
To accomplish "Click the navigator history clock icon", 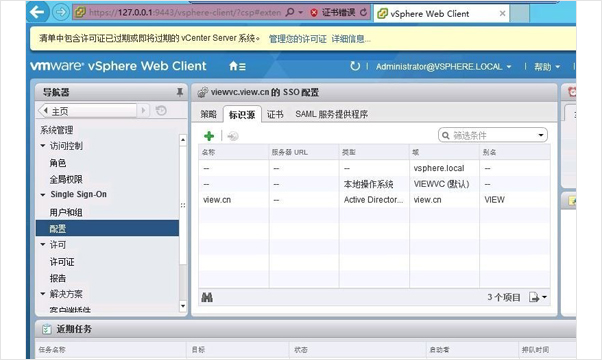I will [161, 111].
